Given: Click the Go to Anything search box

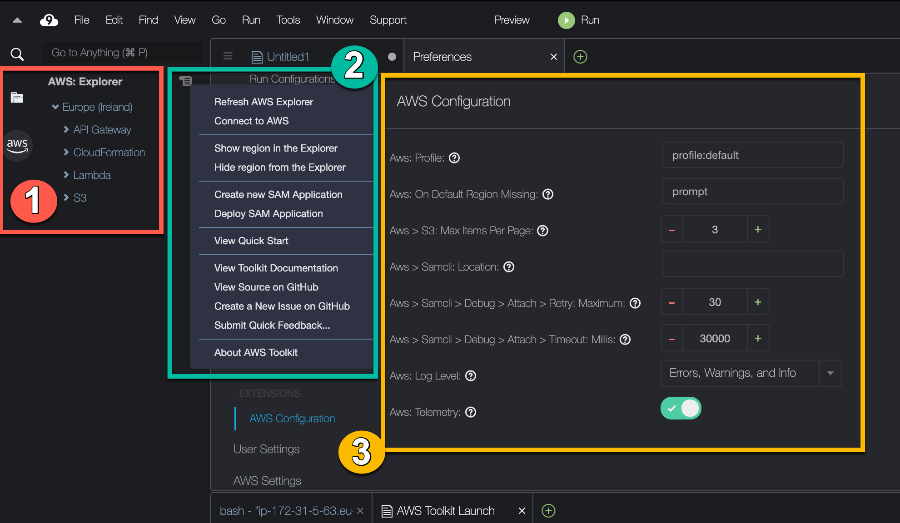Looking at the screenshot, I should 122,53.
